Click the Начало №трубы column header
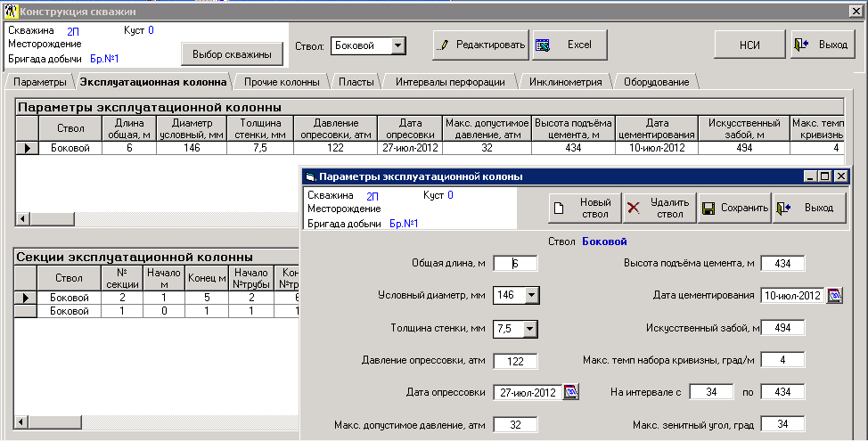This screenshot has height=442, width=868. click(x=251, y=278)
